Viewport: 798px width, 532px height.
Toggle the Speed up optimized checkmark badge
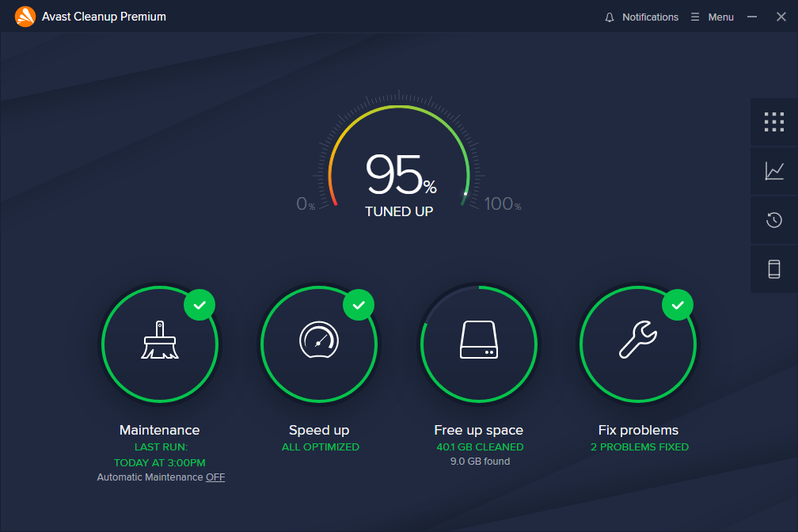pos(359,304)
